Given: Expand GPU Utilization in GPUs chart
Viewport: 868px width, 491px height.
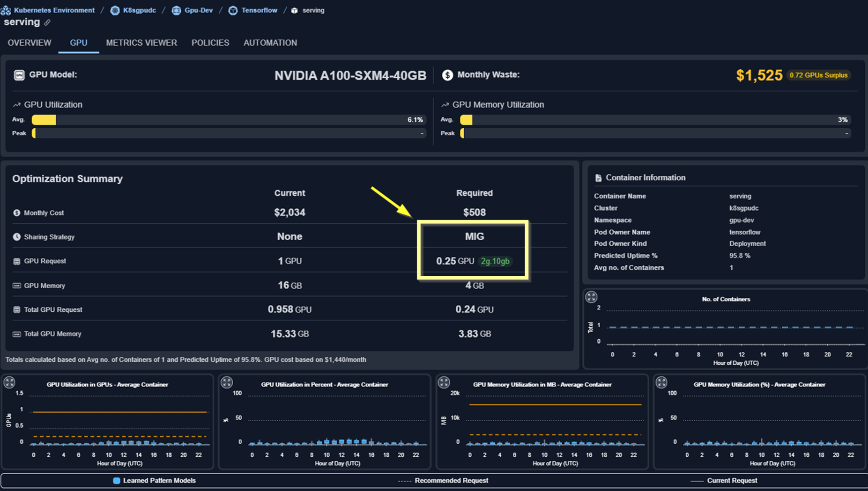Looking at the screenshot, I should pos(9,382).
